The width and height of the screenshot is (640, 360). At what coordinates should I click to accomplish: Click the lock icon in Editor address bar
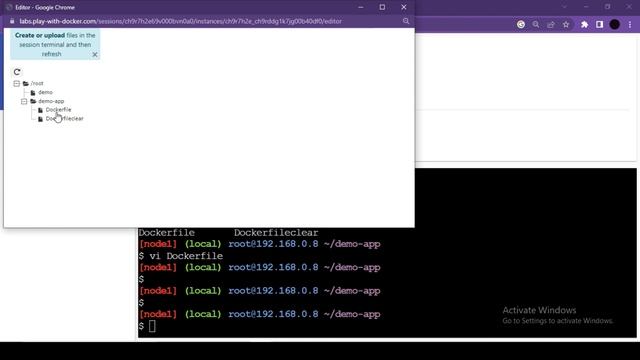tap(12, 21)
